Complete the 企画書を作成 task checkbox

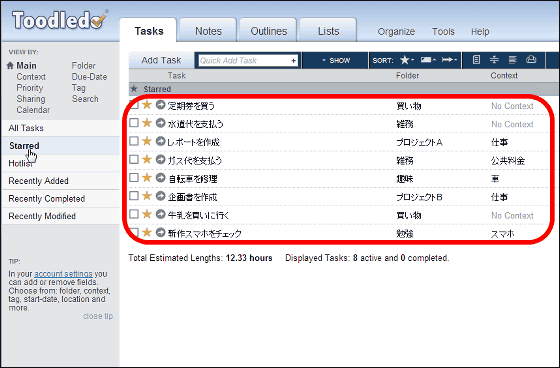[x=134, y=196]
